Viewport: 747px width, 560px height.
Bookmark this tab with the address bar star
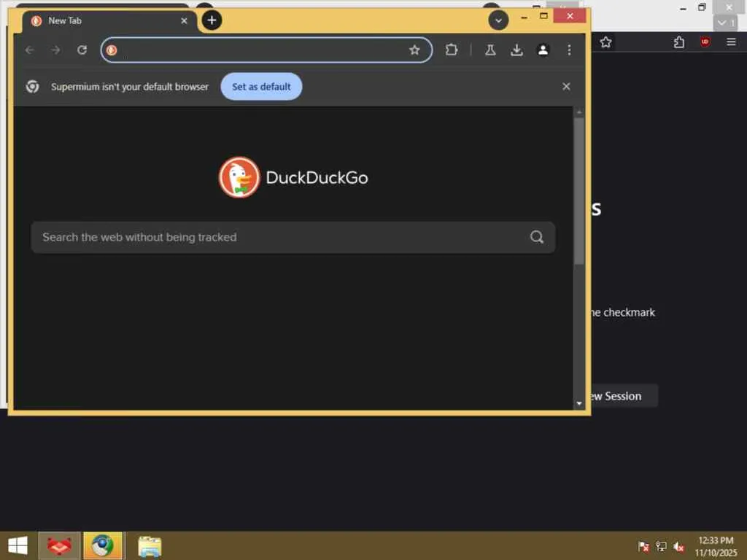(x=414, y=50)
